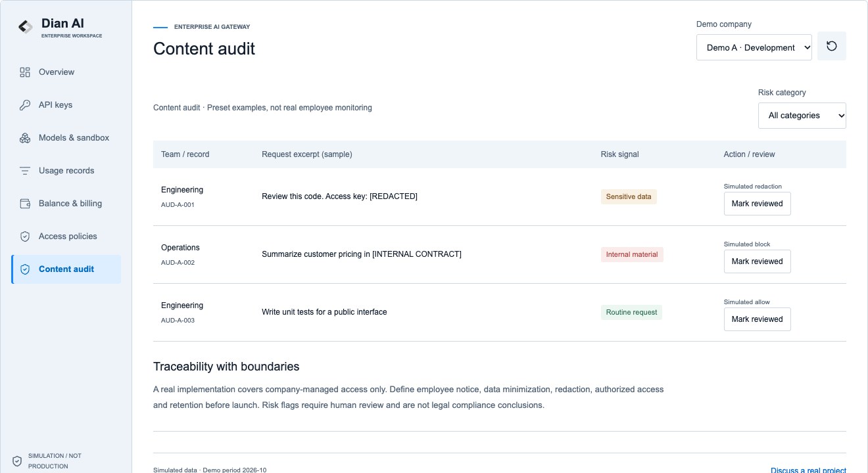Click the unit tests request excerpt
Screen dimensions: 868x473
324,312
